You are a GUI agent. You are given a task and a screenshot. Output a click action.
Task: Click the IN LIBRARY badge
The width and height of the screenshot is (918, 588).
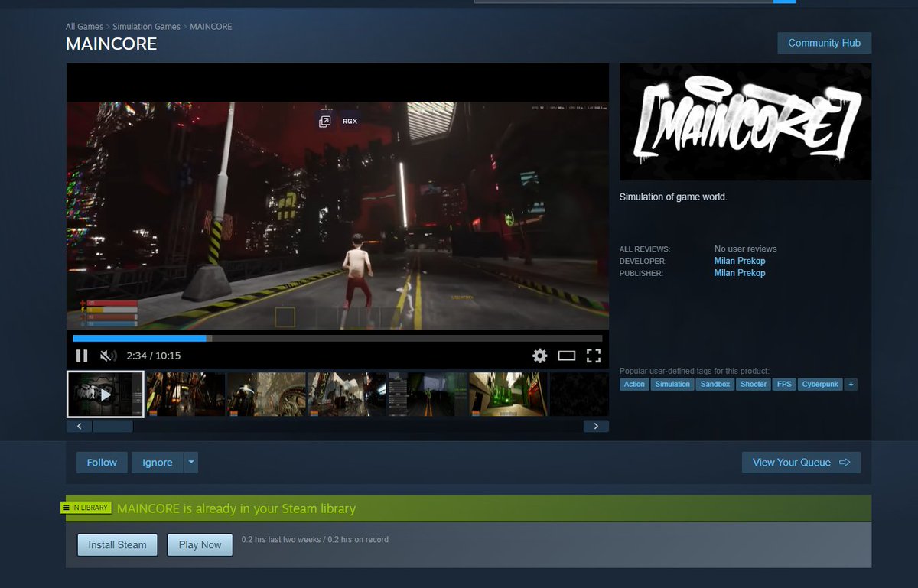(x=86, y=508)
